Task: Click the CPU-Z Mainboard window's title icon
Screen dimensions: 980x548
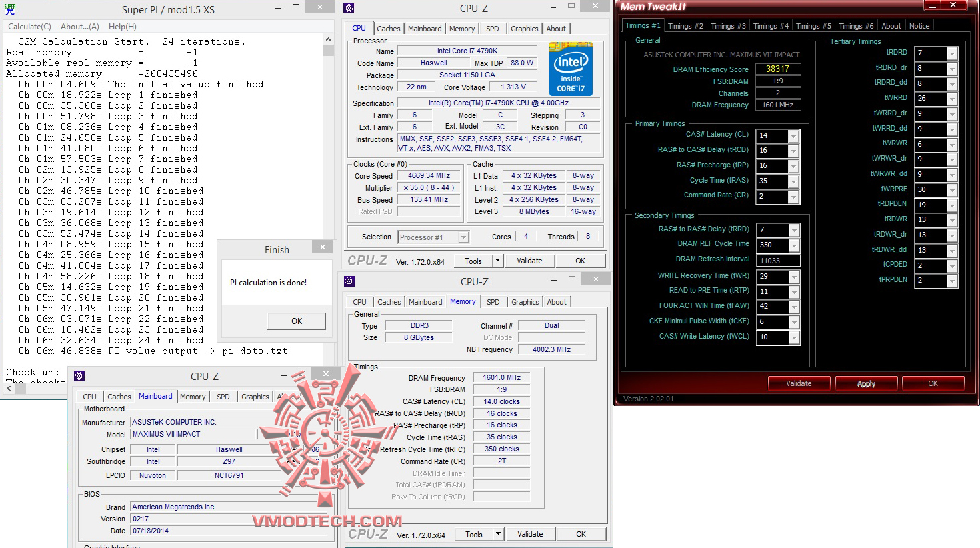Action: (79, 376)
